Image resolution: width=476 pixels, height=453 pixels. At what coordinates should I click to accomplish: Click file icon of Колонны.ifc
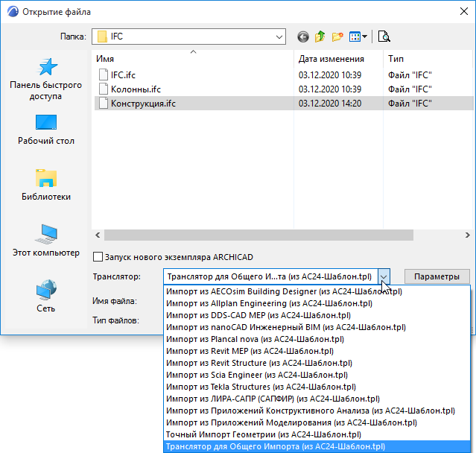pos(104,89)
